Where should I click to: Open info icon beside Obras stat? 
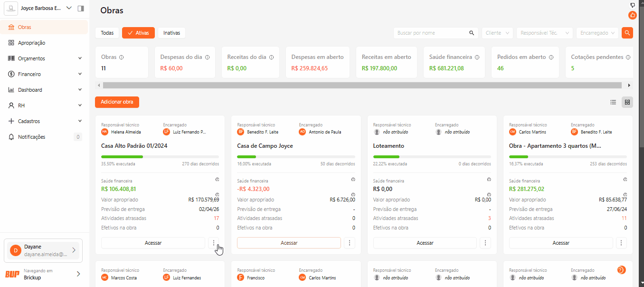(x=122, y=57)
